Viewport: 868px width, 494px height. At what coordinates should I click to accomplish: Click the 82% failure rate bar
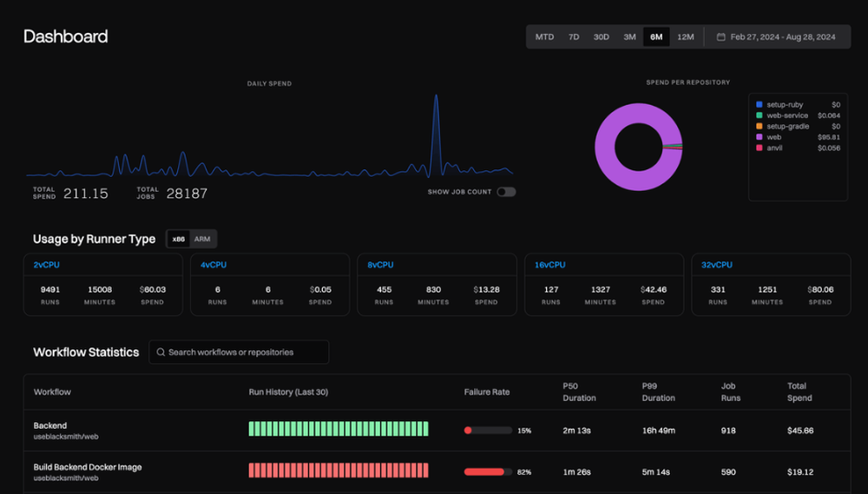pyautogui.click(x=488, y=471)
